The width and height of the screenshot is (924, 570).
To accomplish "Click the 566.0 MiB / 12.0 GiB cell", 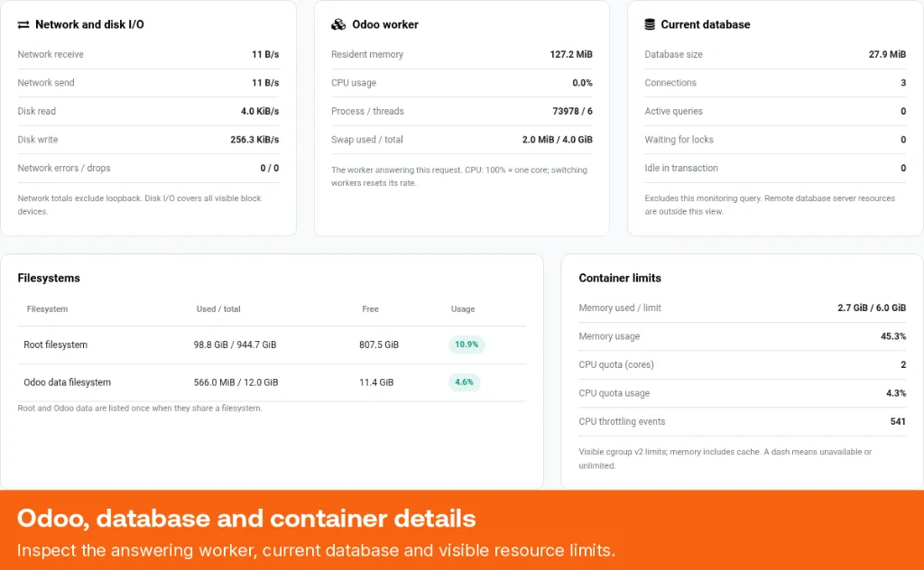I will [236, 382].
